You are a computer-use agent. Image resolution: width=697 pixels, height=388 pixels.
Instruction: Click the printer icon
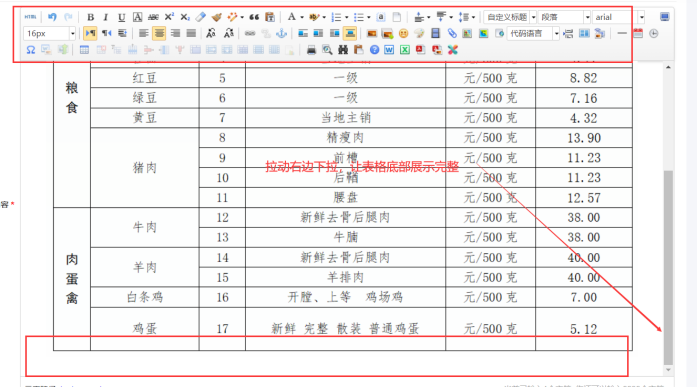pos(311,50)
